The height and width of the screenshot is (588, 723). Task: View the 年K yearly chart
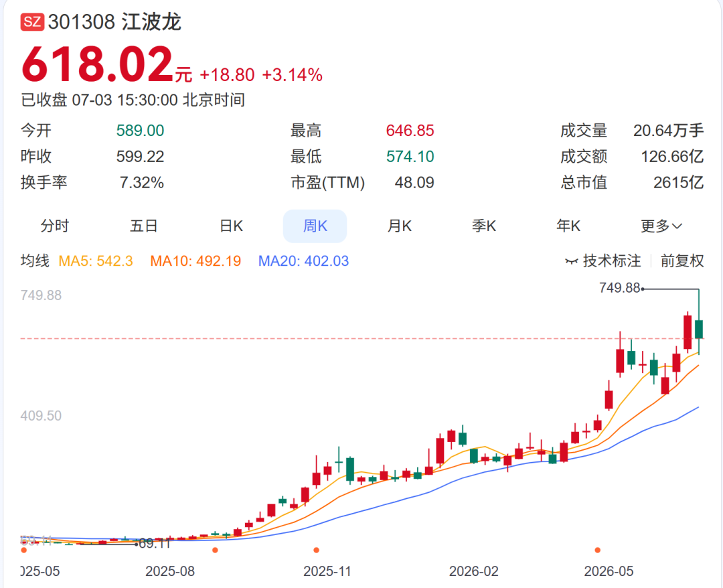coord(568,226)
